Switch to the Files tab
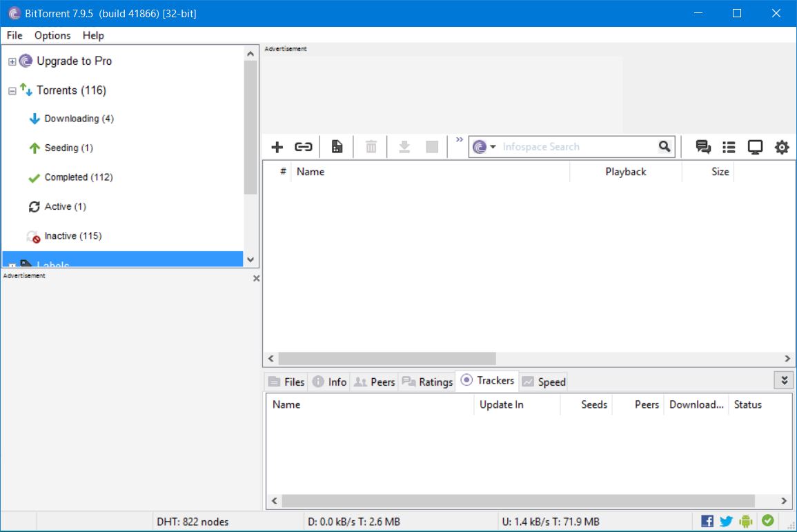The width and height of the screenshot is (797, 532). [286, 382]
